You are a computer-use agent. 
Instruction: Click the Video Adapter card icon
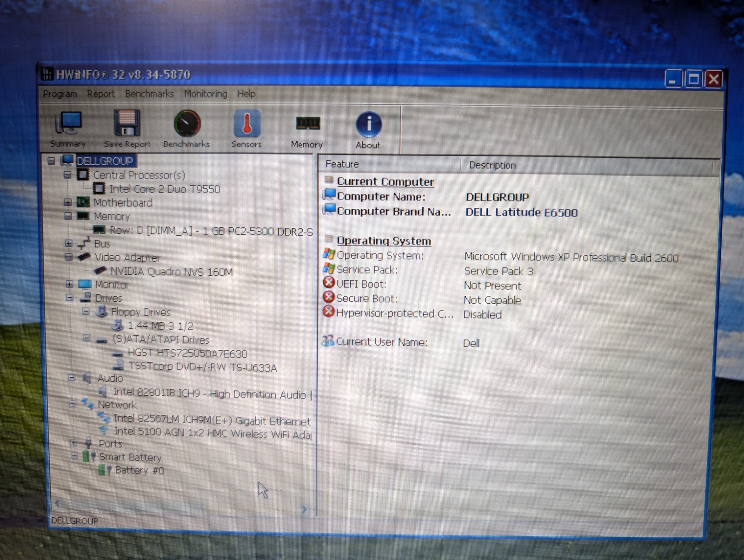pyautogui.click(x=85, y=257)
